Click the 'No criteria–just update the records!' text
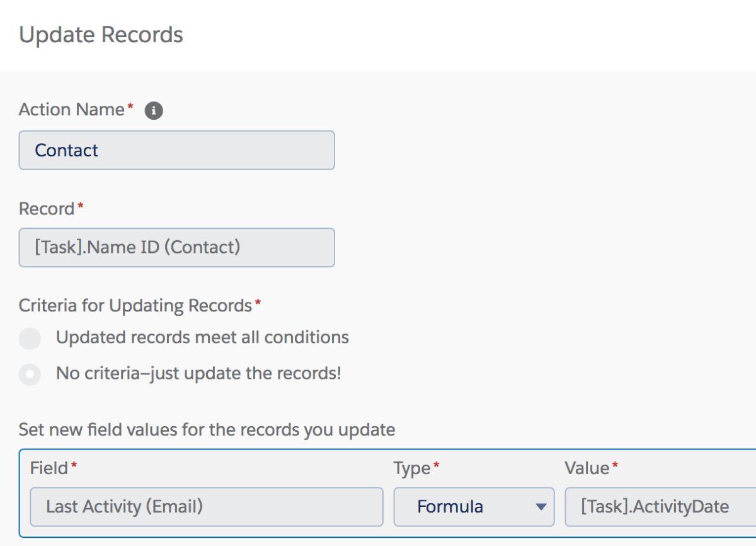This screenshot has width=756, height=546. [x=198, y=373]
